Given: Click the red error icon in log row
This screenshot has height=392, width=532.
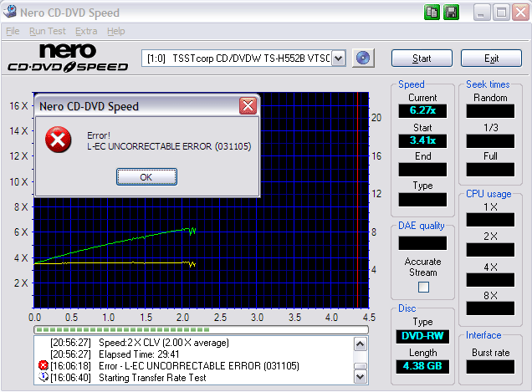Looking at the screenshot, I should pos(43,365).
